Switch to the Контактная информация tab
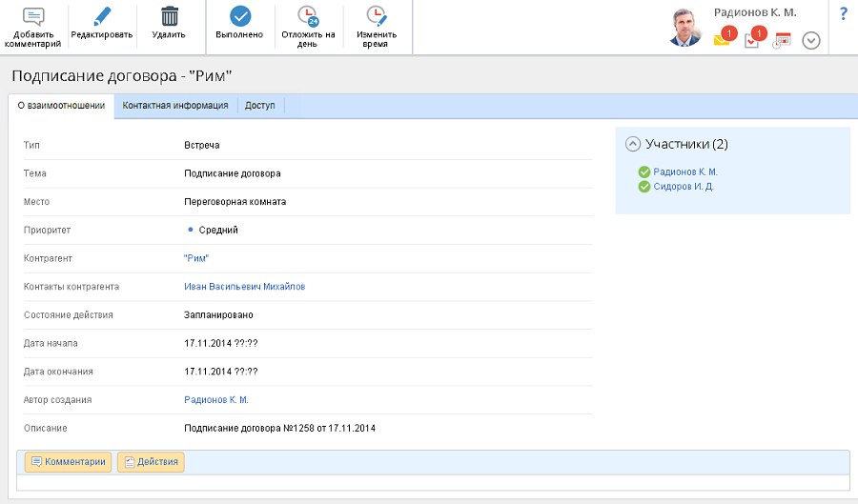858x504 pixels. [175, 106]
